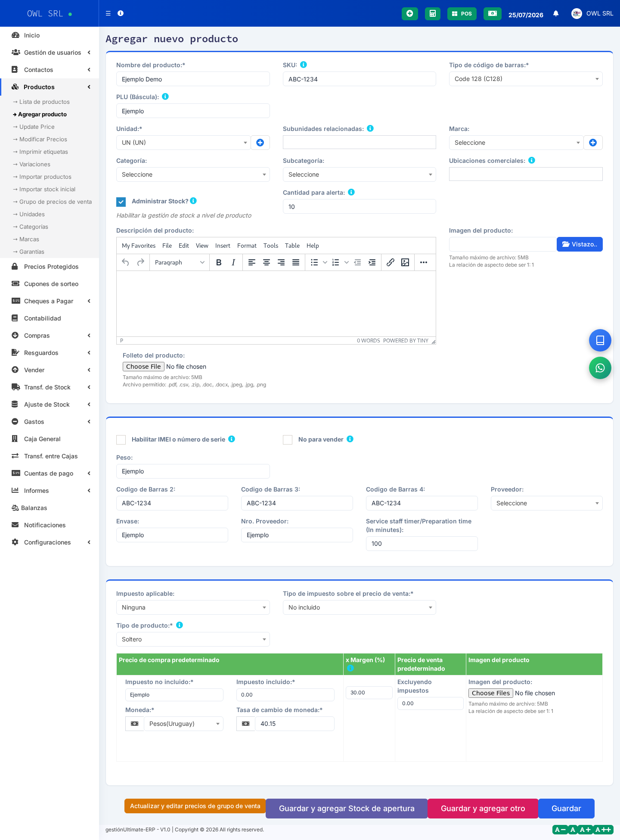Open Importar productos sidebar link
Image resolution: width=620 pixels, height=840 pixels.
[x=45, y=177]
